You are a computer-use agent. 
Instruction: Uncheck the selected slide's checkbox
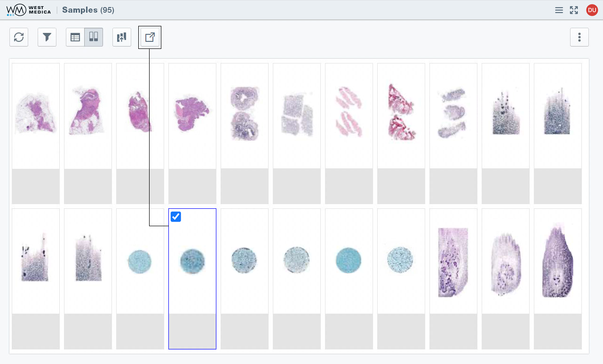click(176, 216)
